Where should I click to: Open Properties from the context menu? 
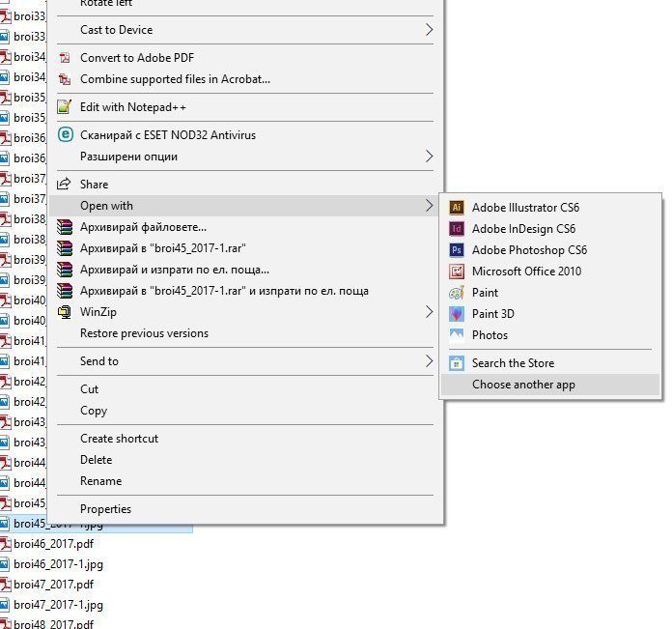pyautogui.click(x=246, y=509)
